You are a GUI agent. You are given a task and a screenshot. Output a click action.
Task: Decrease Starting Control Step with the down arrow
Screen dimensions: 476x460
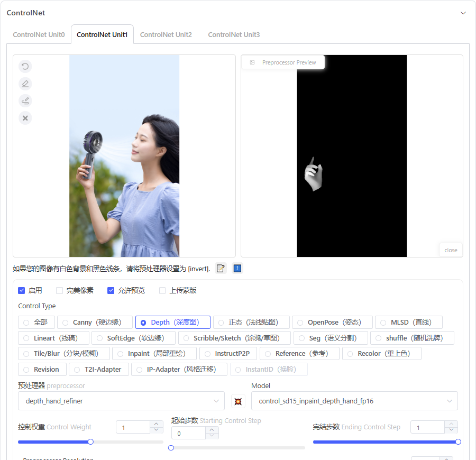coord(212,436)
